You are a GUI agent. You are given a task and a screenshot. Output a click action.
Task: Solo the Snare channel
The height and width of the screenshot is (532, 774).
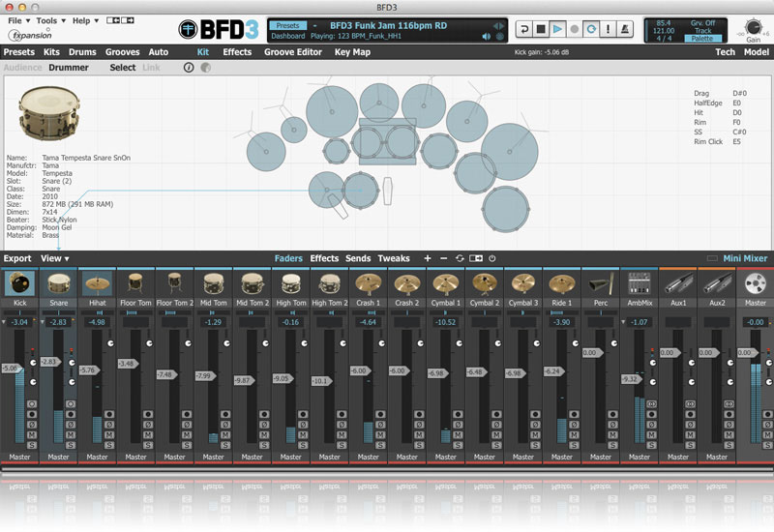tap(71, 444)
